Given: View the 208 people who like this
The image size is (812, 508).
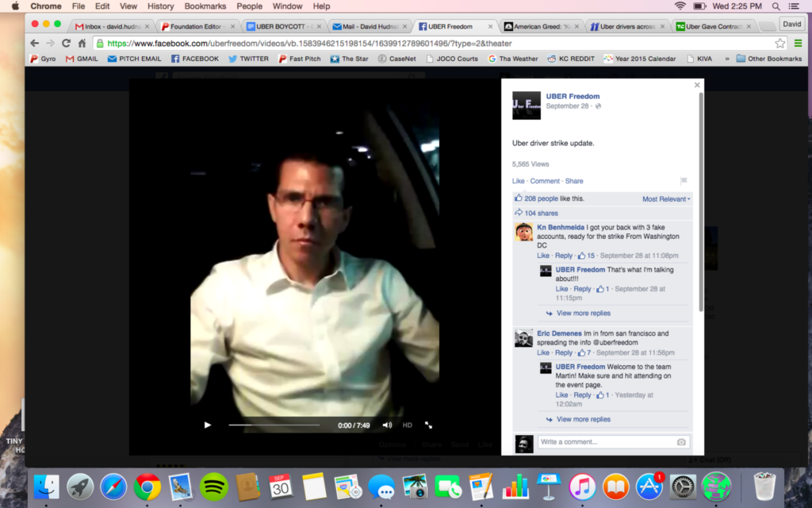Looking at the screenshot, I should click(x=541, y=198).
